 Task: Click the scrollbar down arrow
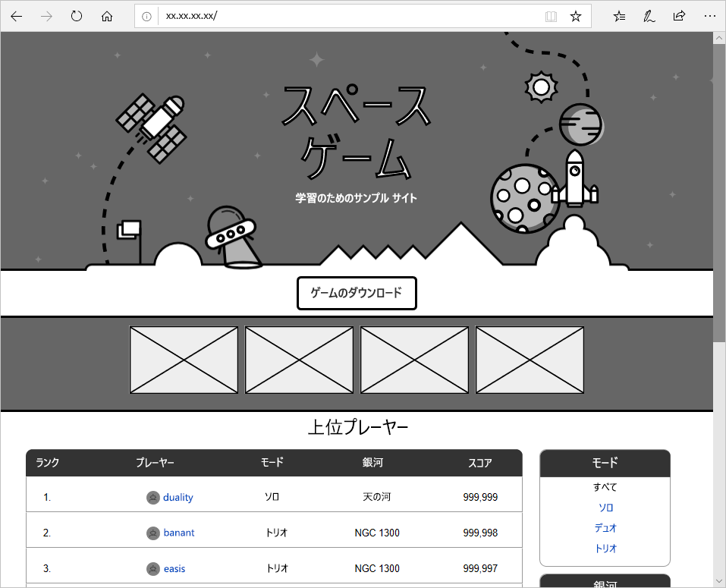click(x=719, y=581)
